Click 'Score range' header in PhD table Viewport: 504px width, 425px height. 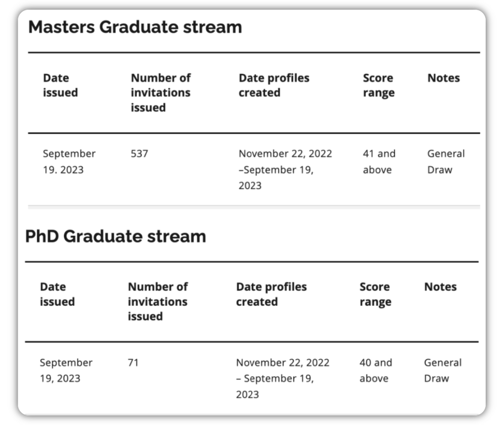pos(375,294)
